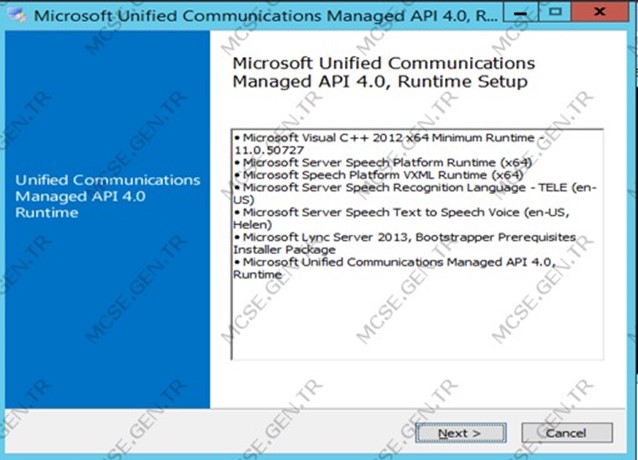Click the installer icon in the title bar

tap(17, 15)
